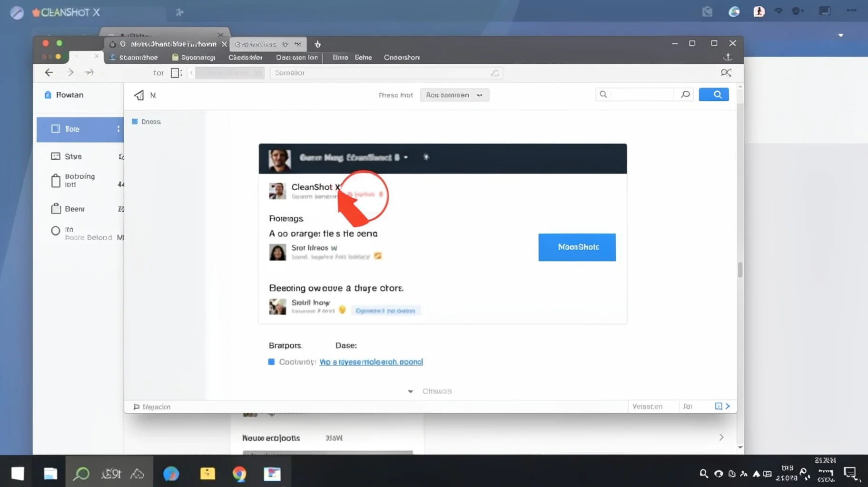This screenshot has width=868, height=487.
Task: Open the underlined blue link beside Coolrwity
Action: (x=371, y=362)
